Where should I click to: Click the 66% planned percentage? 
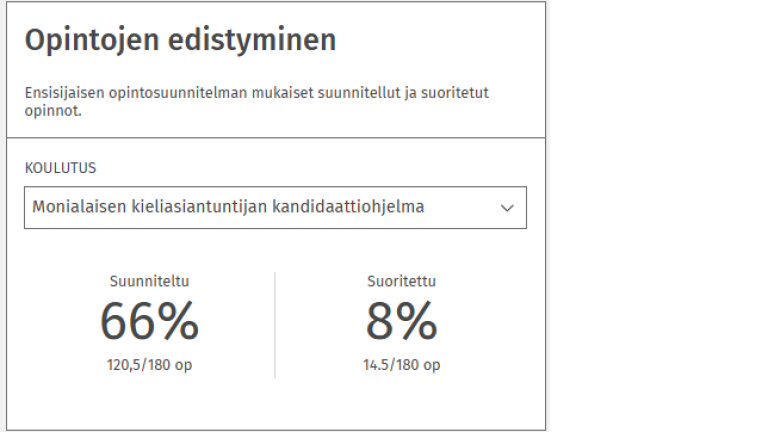click(x=149, y=322)
